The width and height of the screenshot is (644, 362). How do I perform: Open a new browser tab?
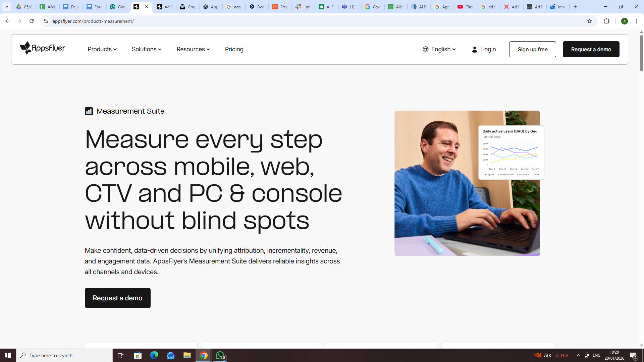tap(575, 7)
